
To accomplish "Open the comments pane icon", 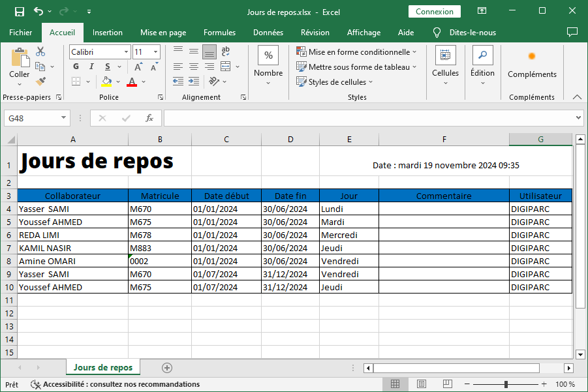I will click(x=572, y=32).
